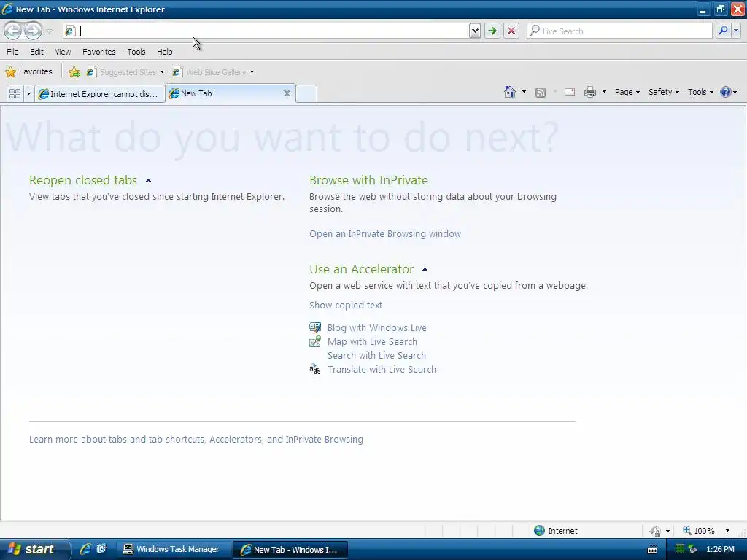The width and height of the screenshot is (747, 560).
Task: Click the Quick Tabs grid icon
Action: pyautogui.click(x=15, y=93)
